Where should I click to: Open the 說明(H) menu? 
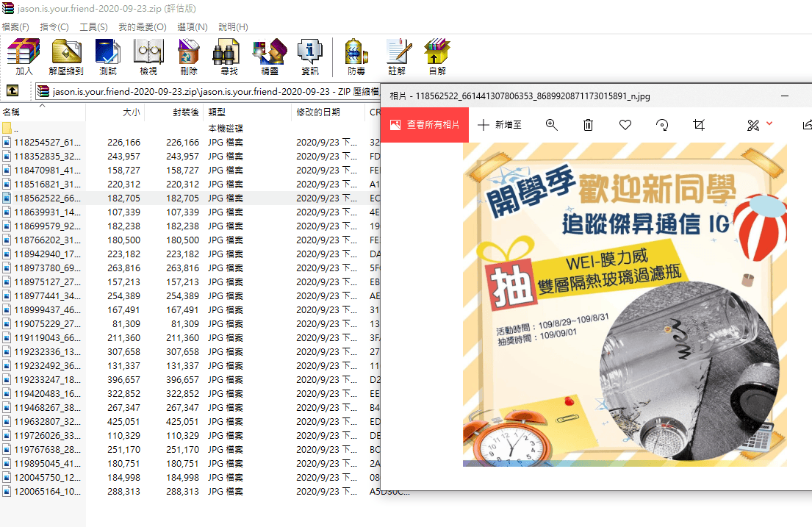pyautogui.click(x=233, y=27)
